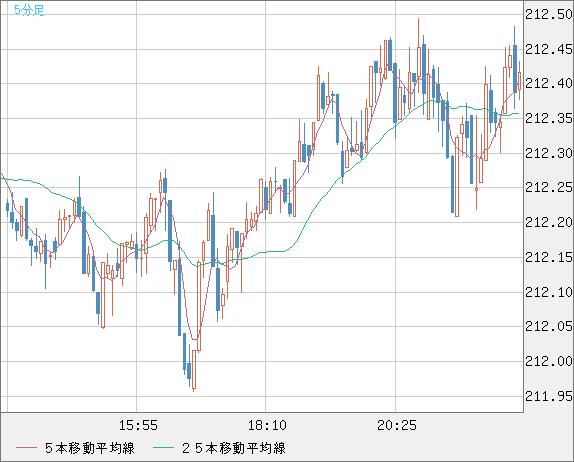Screen dimensions: 574x462
Task: Click the purple 5-period moving average legend line
Action: tap(26, 448)
